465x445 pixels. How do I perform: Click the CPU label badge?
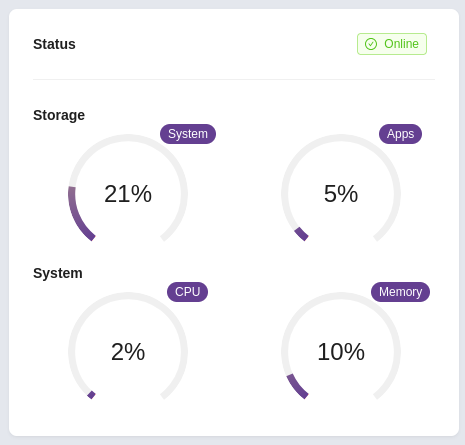pos(187,292)
